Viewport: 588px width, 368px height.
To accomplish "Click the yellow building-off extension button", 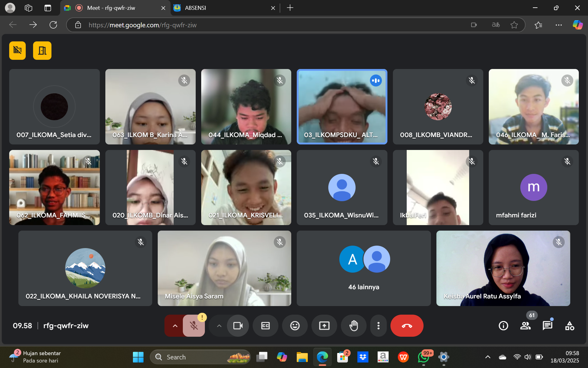I will tap(17, 51).
